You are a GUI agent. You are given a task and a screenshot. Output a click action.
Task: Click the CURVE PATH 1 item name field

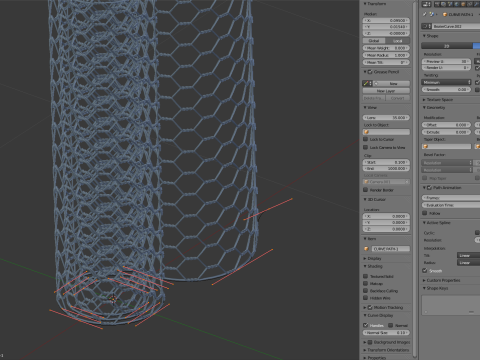(x=390, y=249)
